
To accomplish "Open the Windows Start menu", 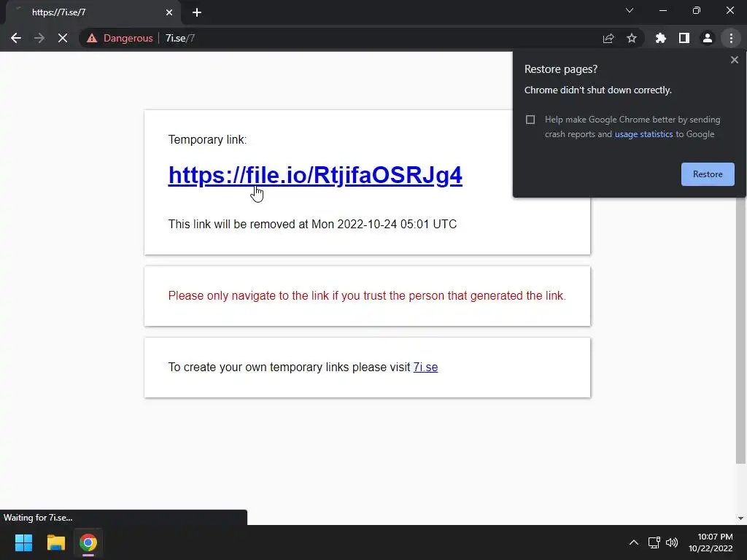I will tap(23, 542).
